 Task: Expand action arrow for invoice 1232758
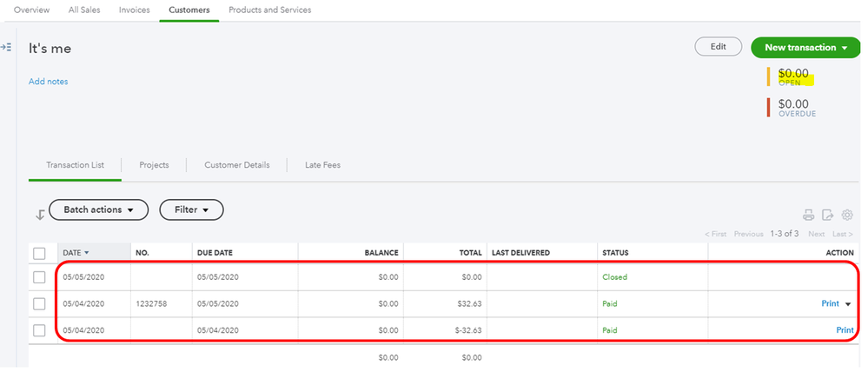[x=847, y=304]
